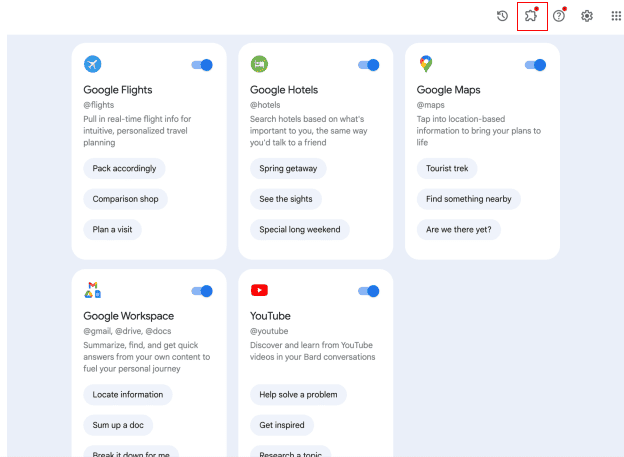Screen dimensions: 624x457
Task: Click the @flights handle text
Action: pos(99,105)
